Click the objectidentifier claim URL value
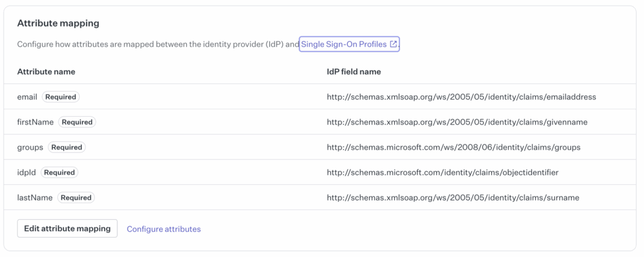644x257 pixels. coord(443,172)
